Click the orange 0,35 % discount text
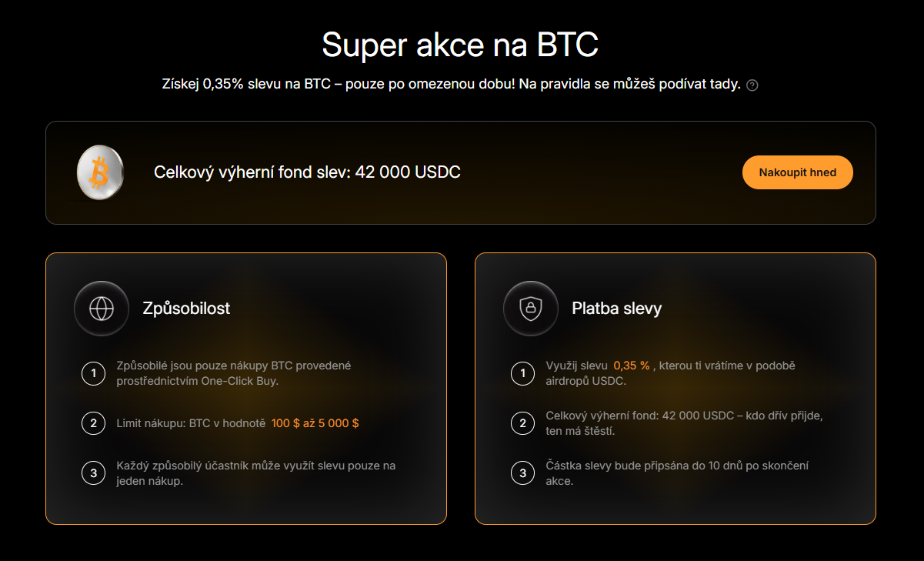924x561 pixels. 632,366
